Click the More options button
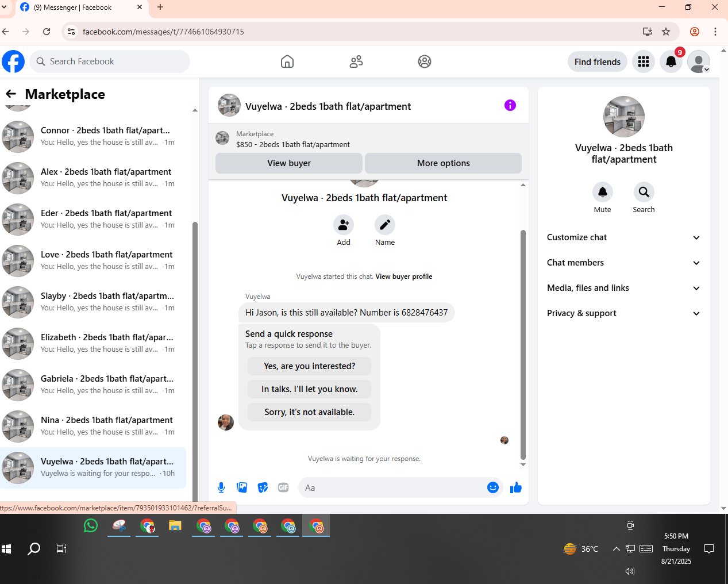Viewport: 728px width, 584px height. click(443, 163)
